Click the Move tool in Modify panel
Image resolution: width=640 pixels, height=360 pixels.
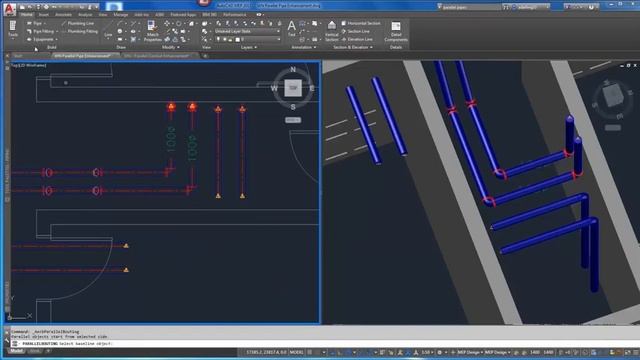(167, 23)
